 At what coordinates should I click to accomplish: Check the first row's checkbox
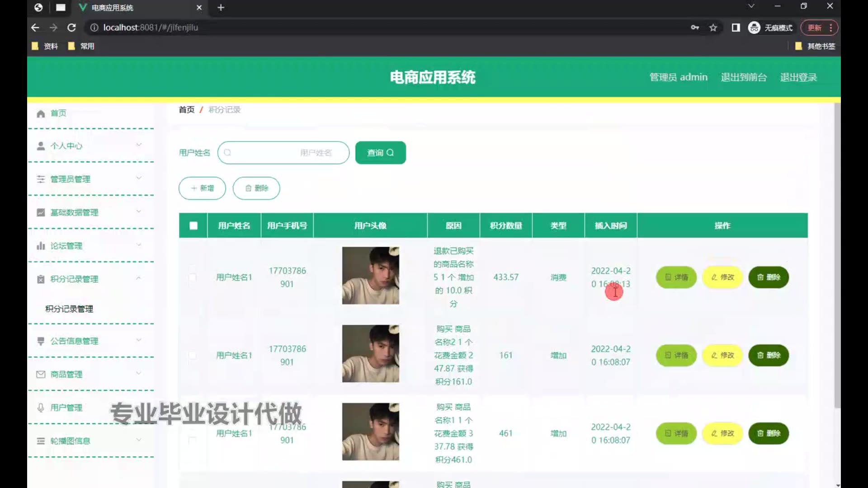[x=193, y=277]
